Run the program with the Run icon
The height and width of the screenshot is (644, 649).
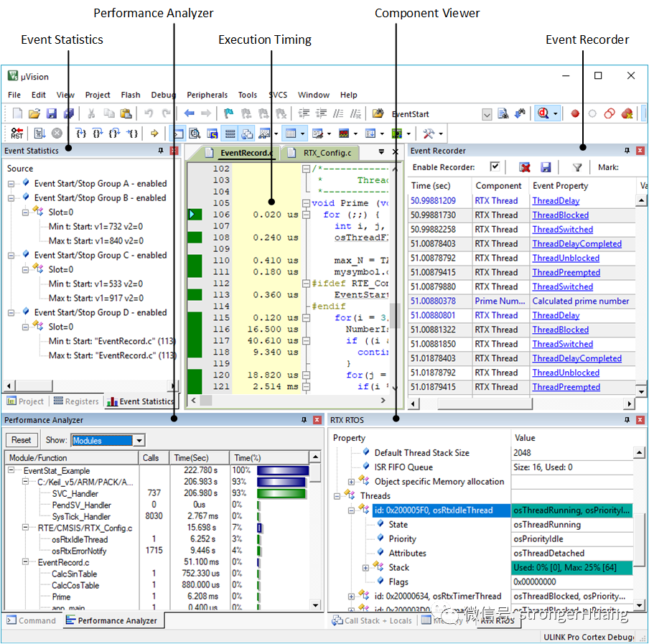tap(39, 134)
